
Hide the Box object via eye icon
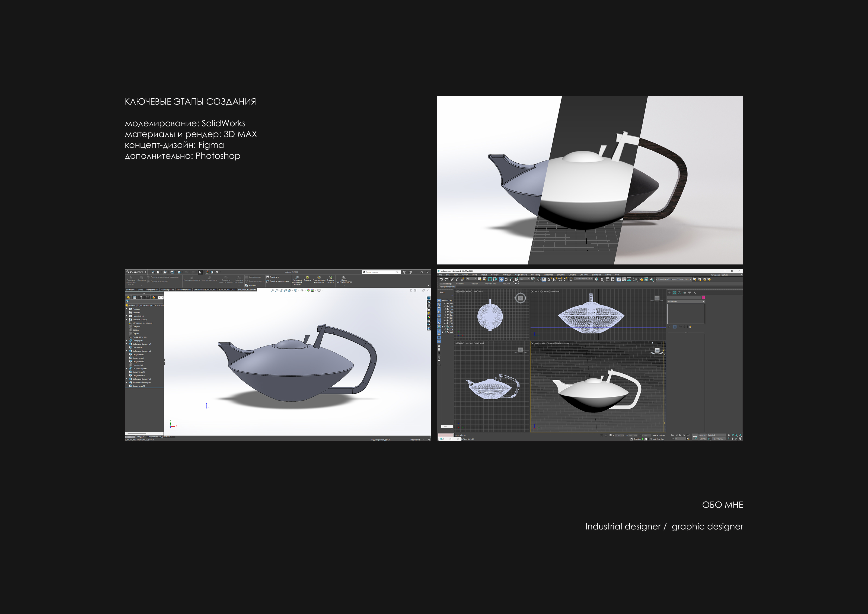(x=445, y=303)
